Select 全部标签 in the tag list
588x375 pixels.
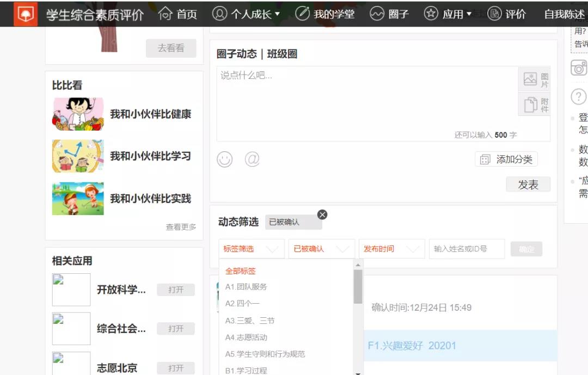[x=241, y=271]
